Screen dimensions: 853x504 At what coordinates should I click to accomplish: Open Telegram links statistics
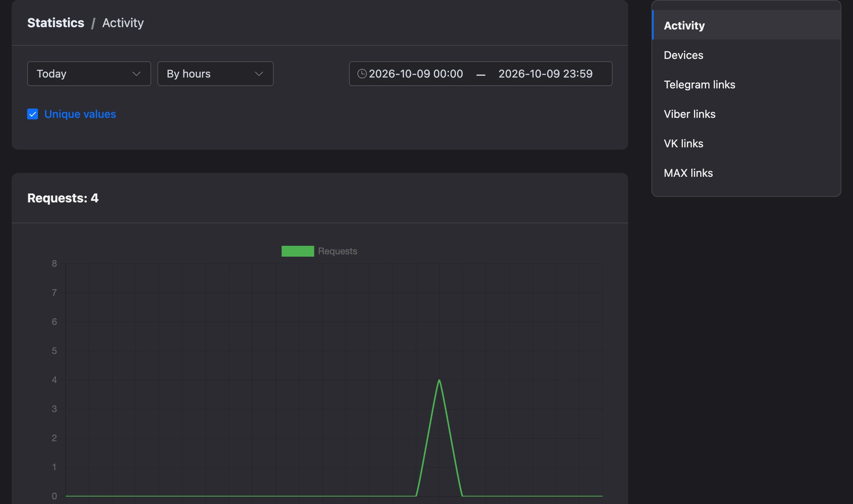click(x=746, y=85)
